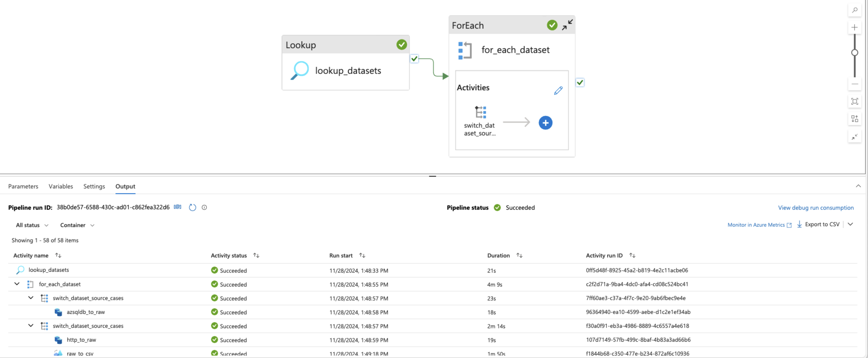Add activity with blue plus button

(545, 123)
